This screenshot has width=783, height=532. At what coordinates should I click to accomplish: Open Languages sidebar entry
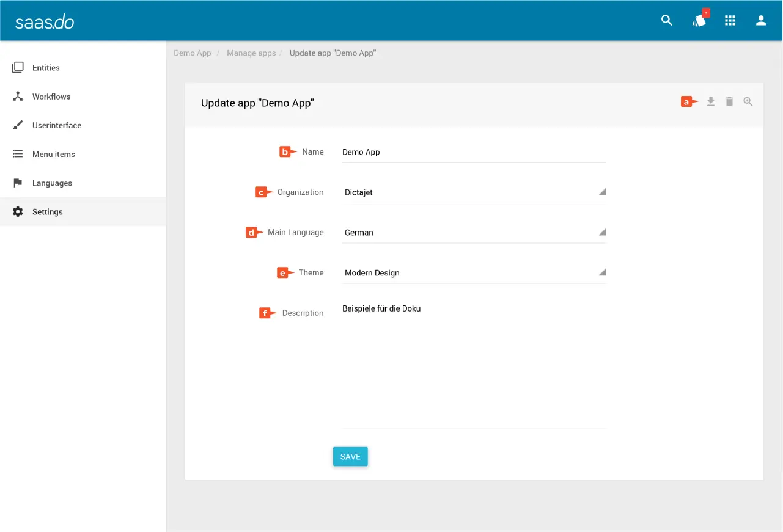[52, 183]
